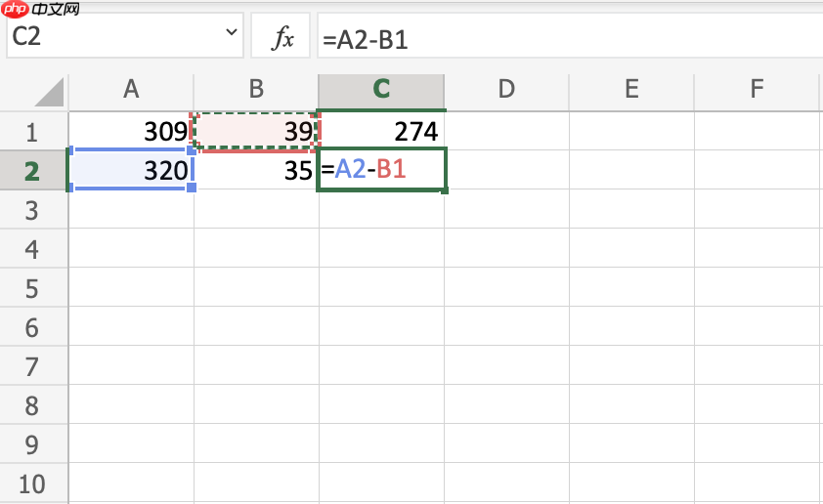Click the Name Box showing C2
The image size is (823, 504).
(x=125, y=36)
